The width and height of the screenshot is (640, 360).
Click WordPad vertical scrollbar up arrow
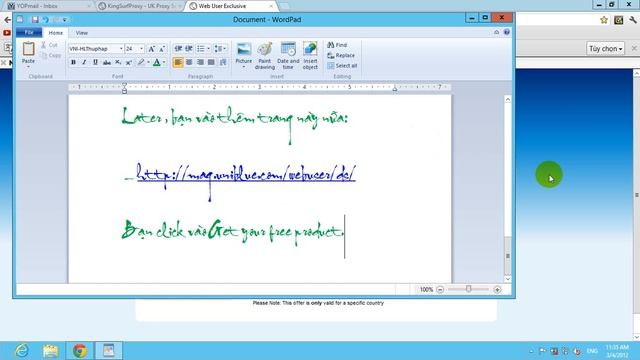[x=508, y=99]
